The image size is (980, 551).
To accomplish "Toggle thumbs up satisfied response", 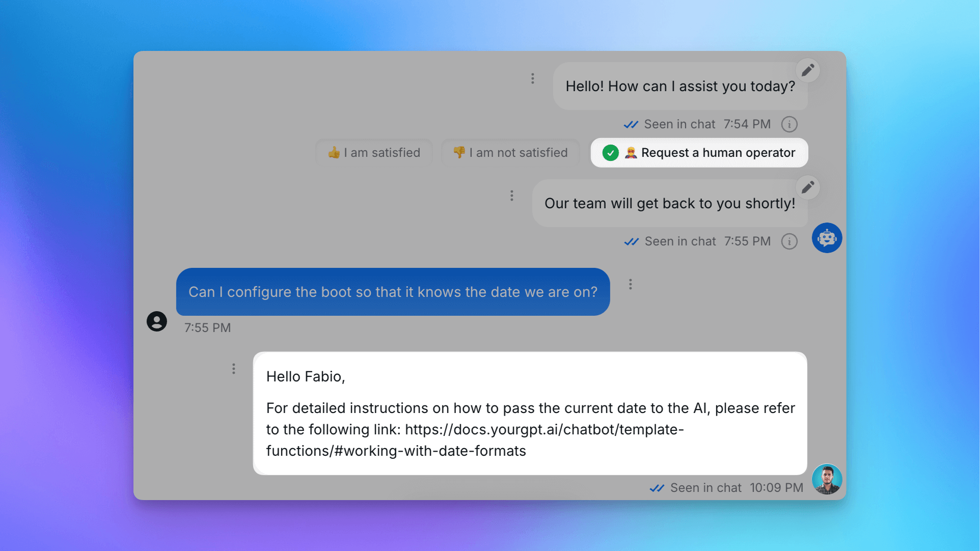I will 373,152.
